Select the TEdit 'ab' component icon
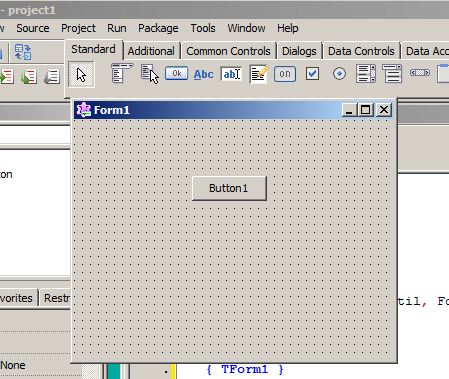 point(231,74)
